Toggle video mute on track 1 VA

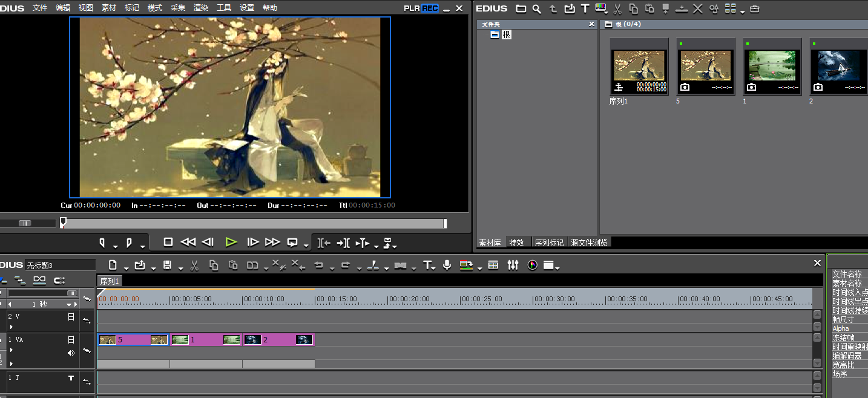[71, 339]
